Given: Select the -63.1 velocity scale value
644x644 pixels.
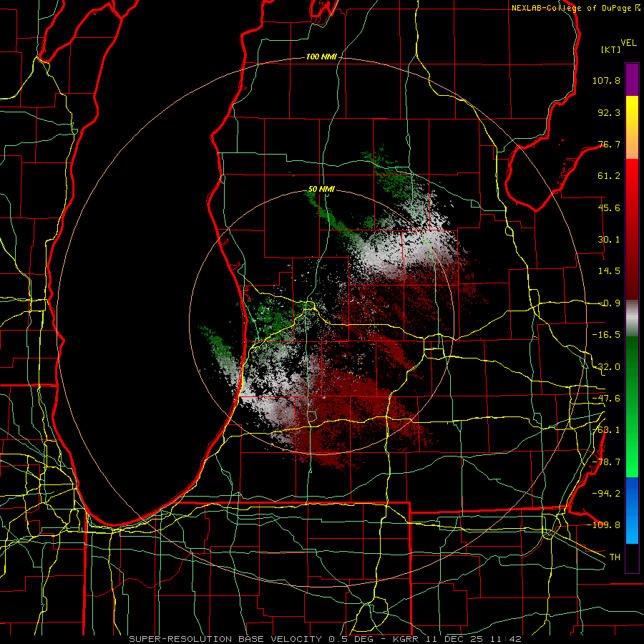Looking at the screenshot, I should (606, 430).
